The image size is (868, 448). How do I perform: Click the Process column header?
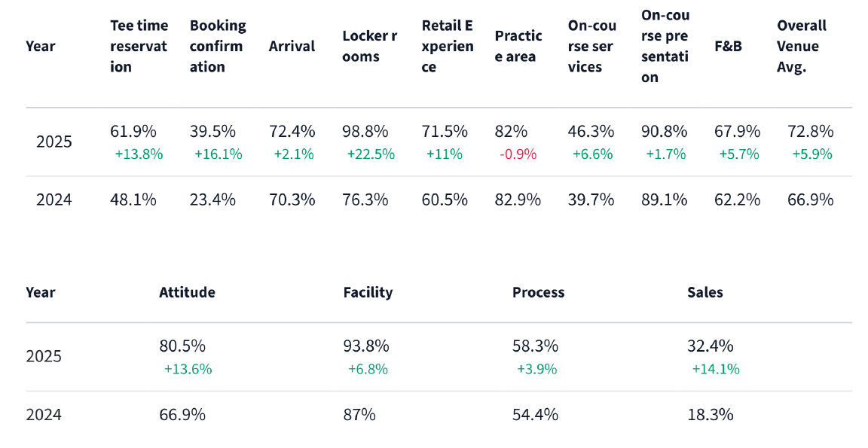(x=538, y=292)
